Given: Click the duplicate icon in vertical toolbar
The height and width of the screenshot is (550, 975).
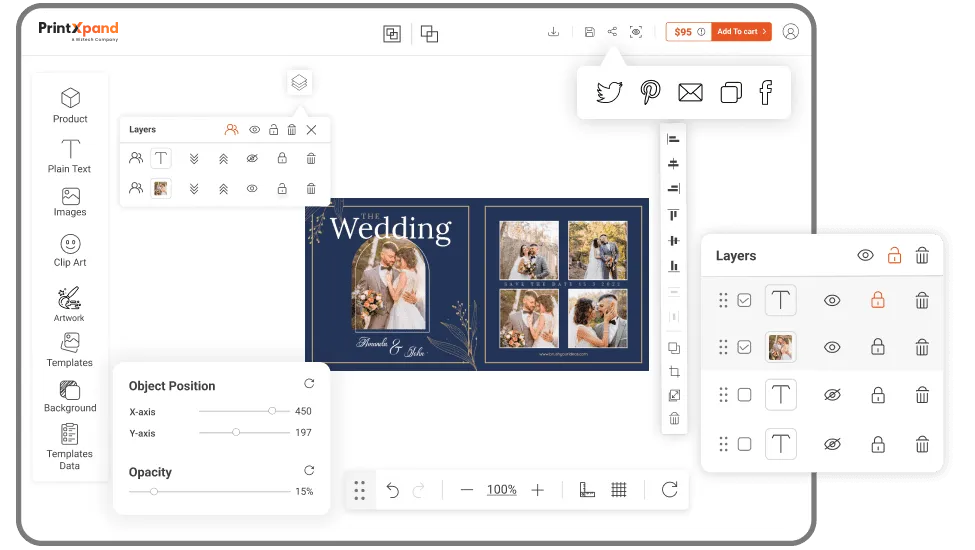Looking at the screenshot, I should pos(674,348).
